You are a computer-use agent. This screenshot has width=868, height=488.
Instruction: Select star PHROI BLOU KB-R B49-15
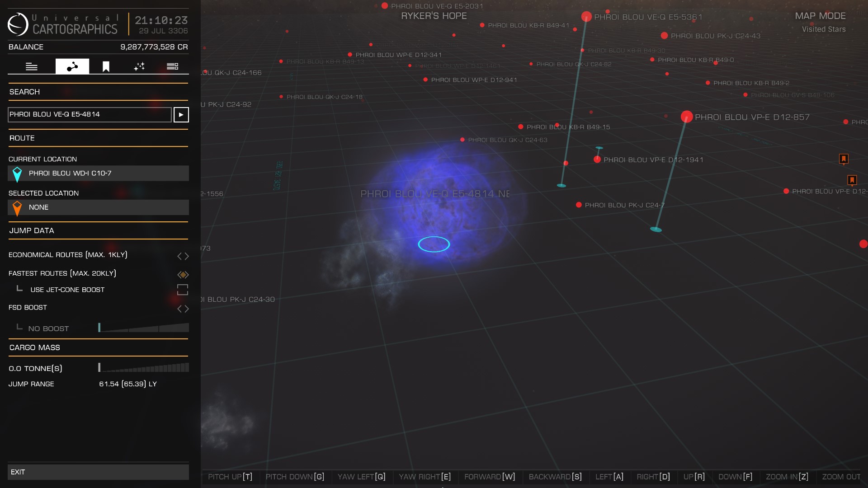pyautogui.click(x=521, y=127)
